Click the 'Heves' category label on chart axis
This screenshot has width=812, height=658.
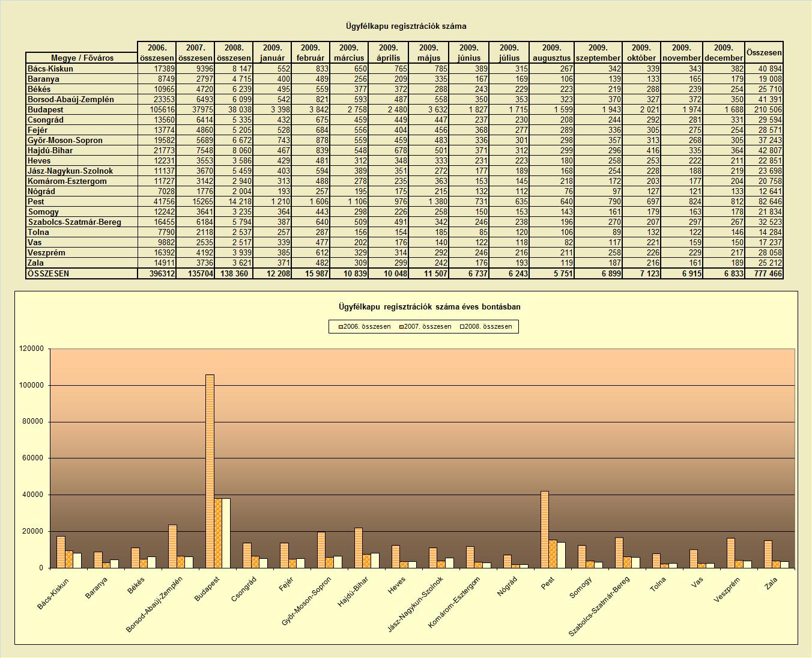(x=396, y=585)
